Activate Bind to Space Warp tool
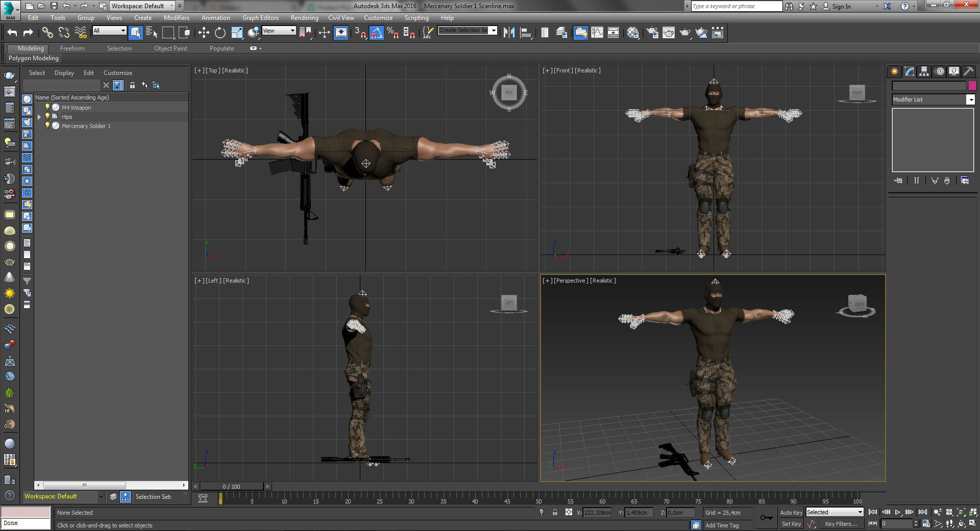Viewport: 980px width, 531px height. click(81, 33)
